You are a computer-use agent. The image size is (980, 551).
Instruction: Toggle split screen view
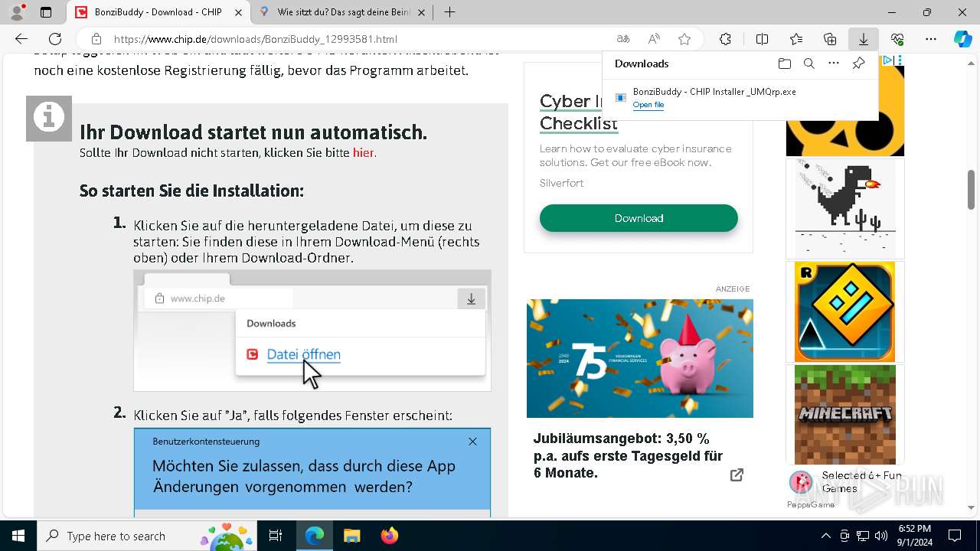coord(762,39)
